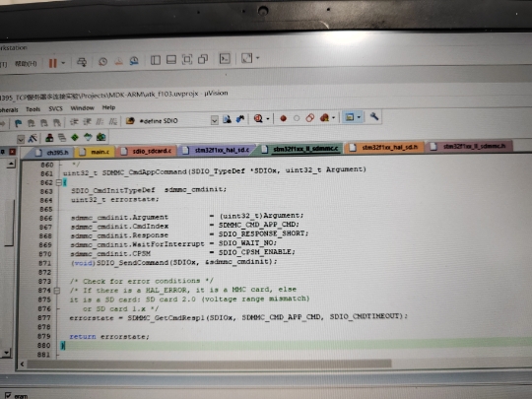532x399 pixels.
Task: Click Manage Run-Time Environment green diamond icon
Action: tap(75, 137)
